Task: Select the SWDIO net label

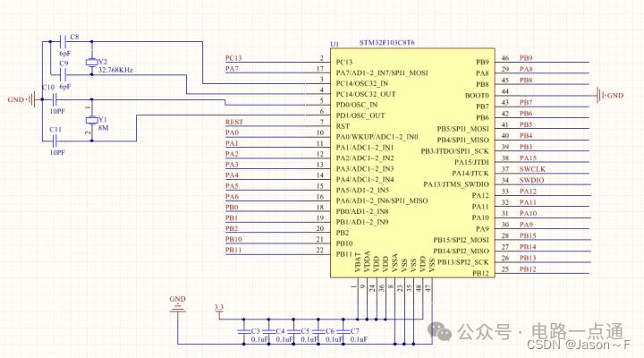Action: tap(531, 180)
